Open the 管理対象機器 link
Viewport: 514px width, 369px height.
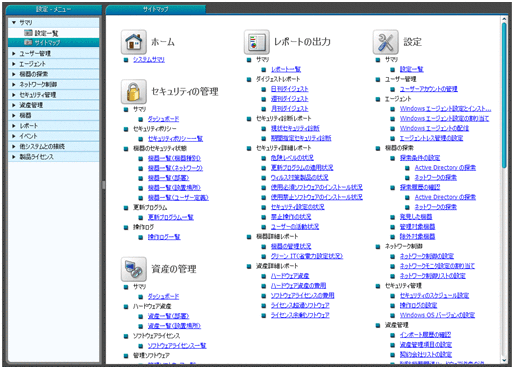(417, 227)
